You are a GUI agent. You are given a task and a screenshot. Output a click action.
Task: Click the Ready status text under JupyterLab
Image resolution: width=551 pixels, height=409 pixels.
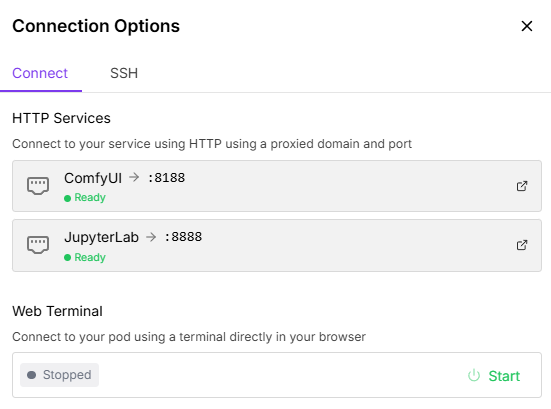click(90, 258)
